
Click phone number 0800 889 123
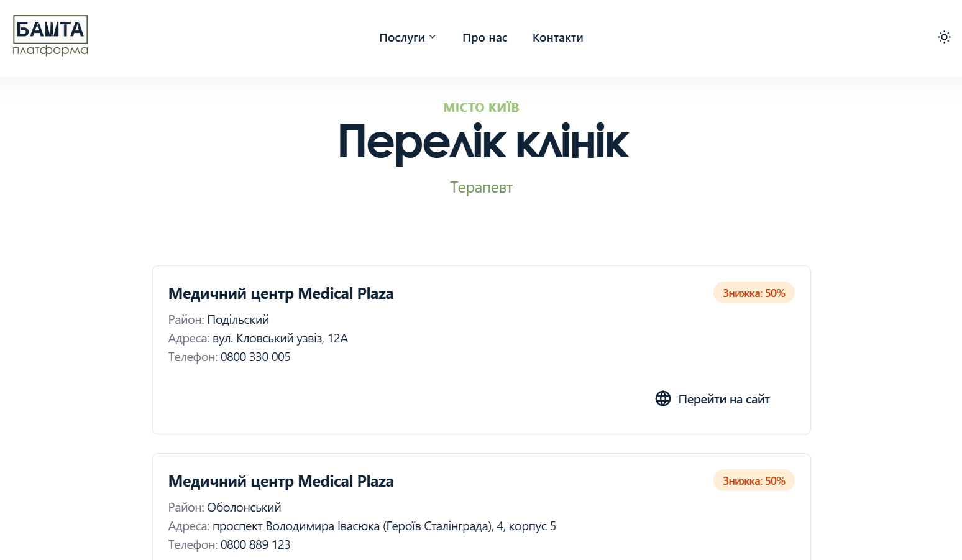pyautogui.click(x=255, y=545)
